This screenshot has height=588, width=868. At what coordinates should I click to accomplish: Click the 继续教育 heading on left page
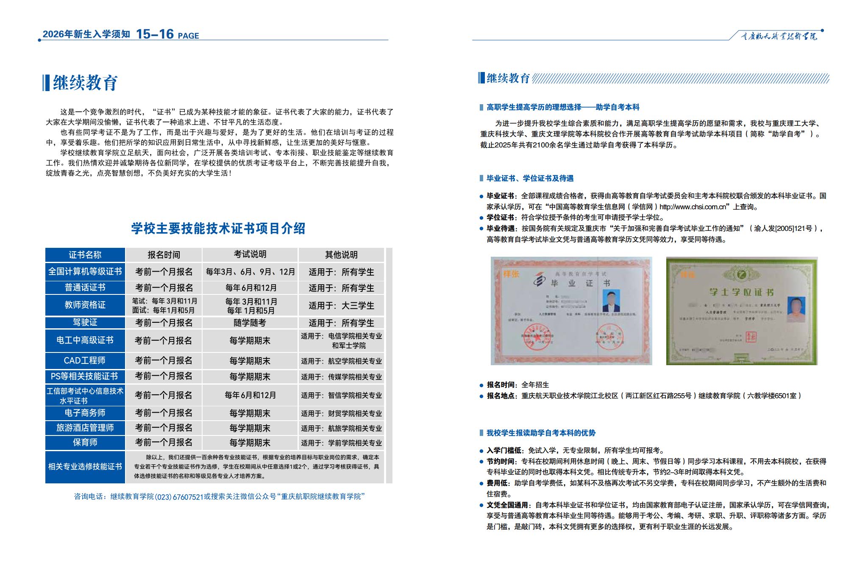point(85,83)
